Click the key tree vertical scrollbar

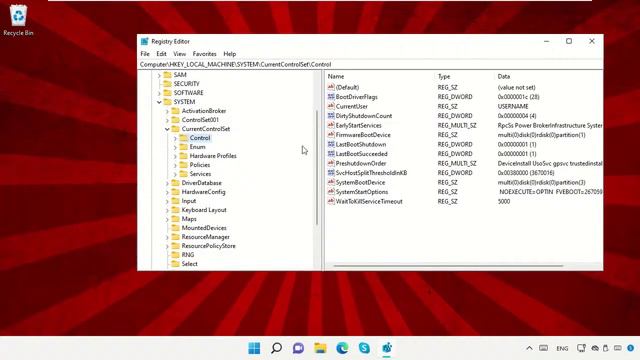pos(317,167)
